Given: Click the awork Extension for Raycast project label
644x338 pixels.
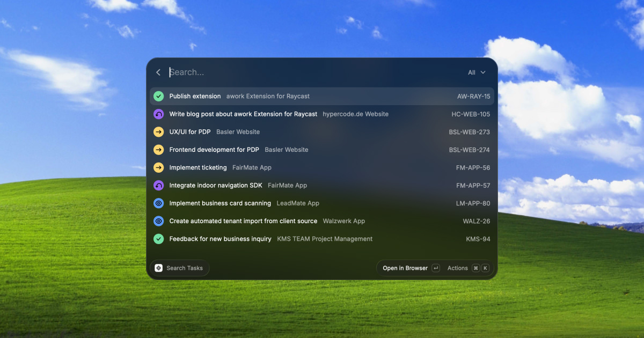Looking at the screenshot, I should (x=268, y=96).
